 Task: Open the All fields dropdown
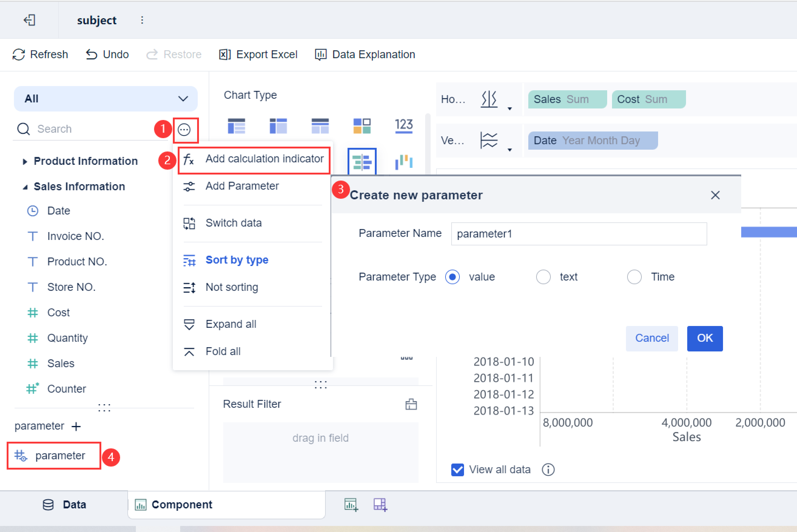point(105,99)
